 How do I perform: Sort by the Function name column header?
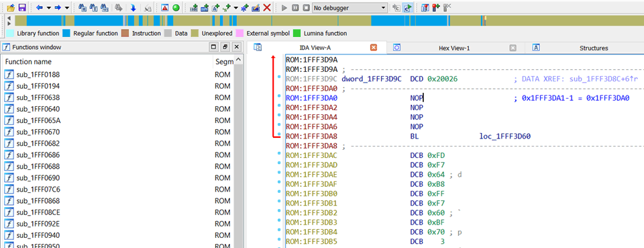(x=107, y=62)
